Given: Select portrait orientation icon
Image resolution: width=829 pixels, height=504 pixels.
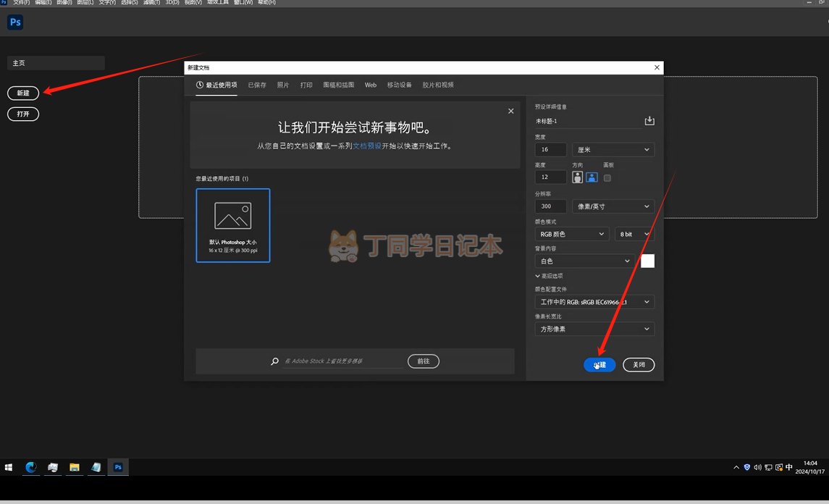Looking at the screenshot, I should 578,177.
